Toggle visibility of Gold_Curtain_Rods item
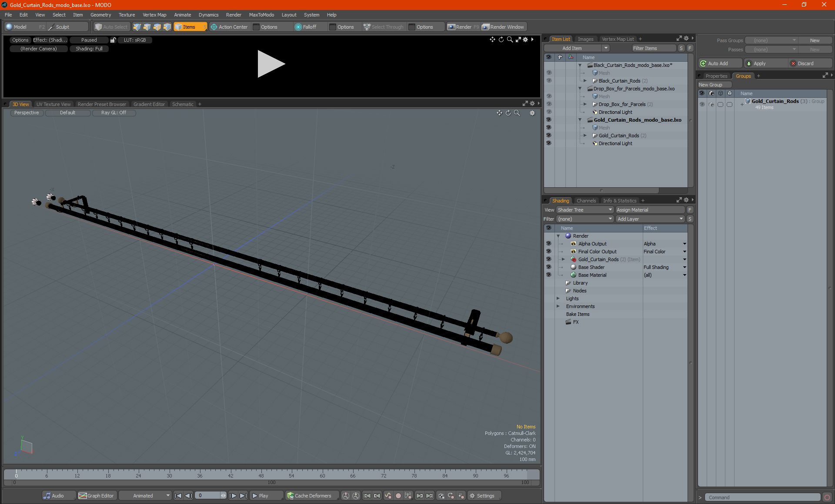 (x=549, y=136)
